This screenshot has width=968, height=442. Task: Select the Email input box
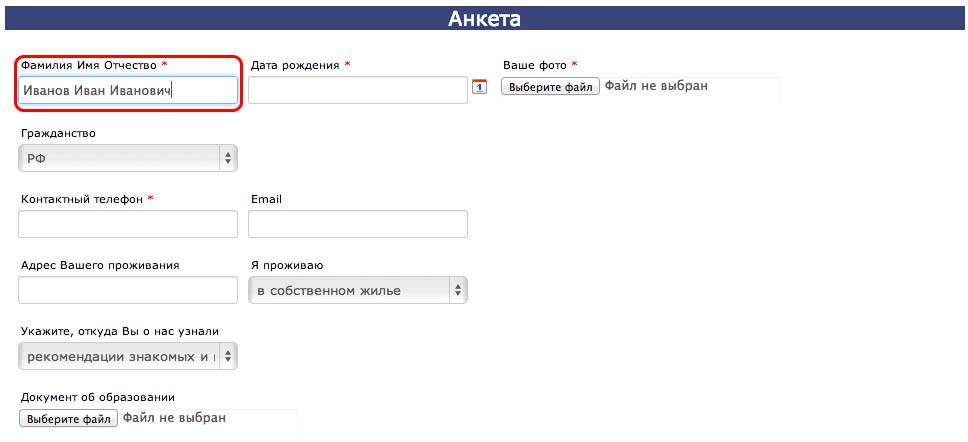pyautogui.click(x=358, y=224)
